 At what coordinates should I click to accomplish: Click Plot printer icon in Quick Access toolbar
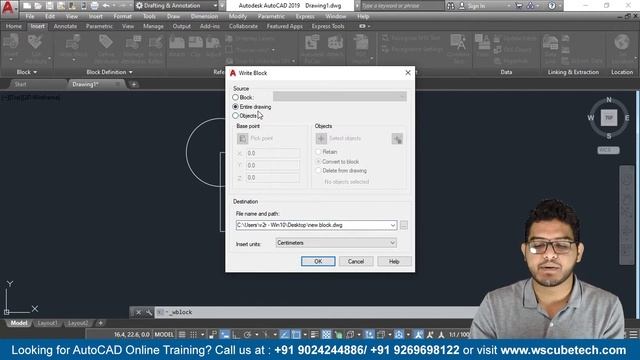pyautogui.click(x=94, y=6)
